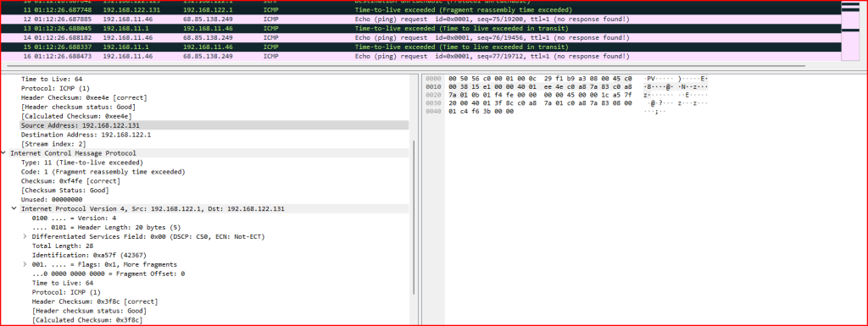
Task: Select the Internet Control Message Protocol heading
Action: click(x=73, y=153)
